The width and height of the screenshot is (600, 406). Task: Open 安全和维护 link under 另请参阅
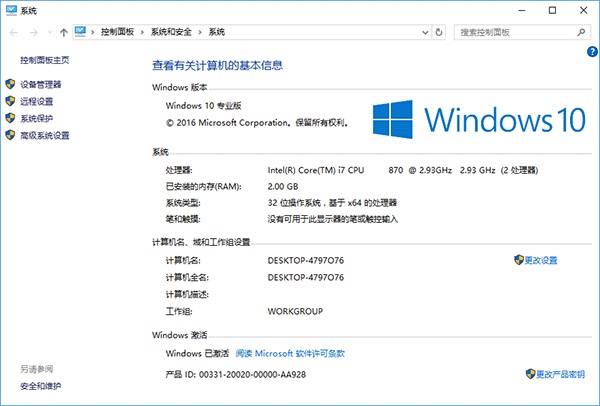pyautogui.click(x=41, y=386)
